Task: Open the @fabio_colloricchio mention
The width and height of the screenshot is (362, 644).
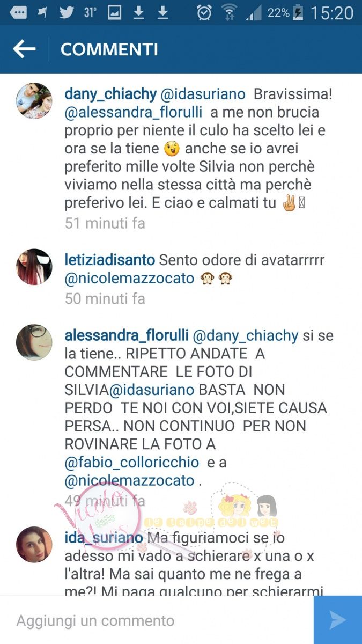Action: [132, 463]
